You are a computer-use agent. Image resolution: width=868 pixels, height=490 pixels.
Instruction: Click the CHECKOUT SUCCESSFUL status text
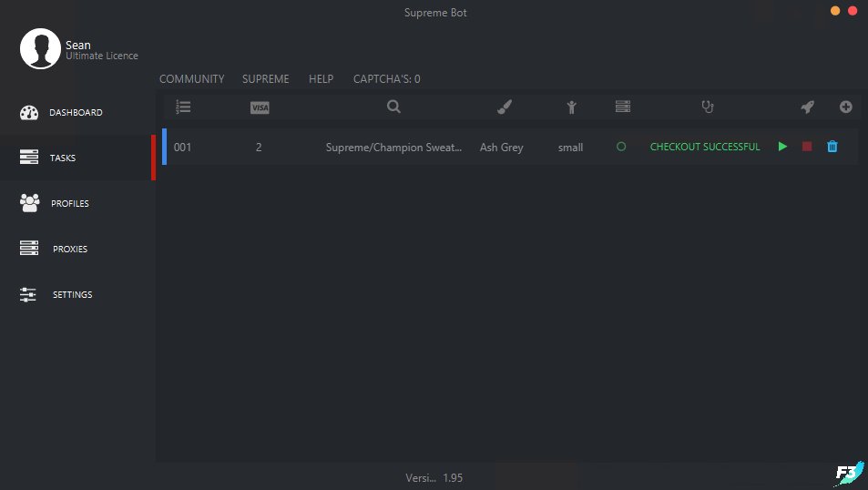(x=705, y=147)
